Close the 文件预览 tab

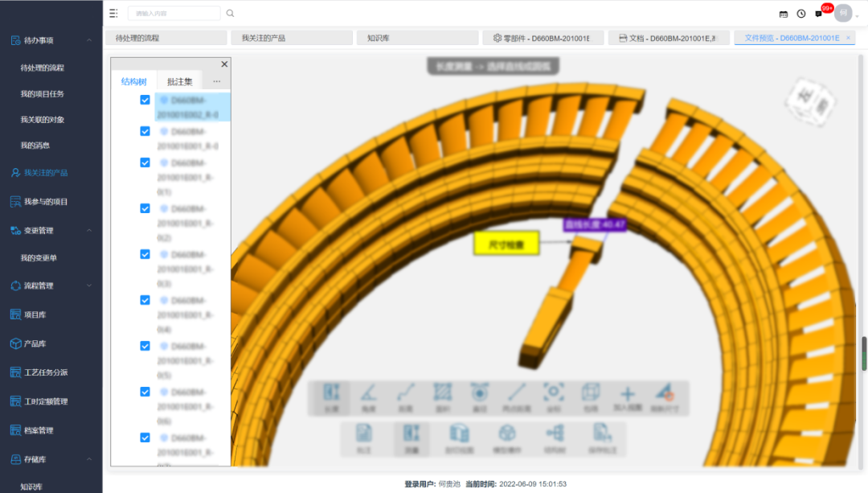click(848, 38)
